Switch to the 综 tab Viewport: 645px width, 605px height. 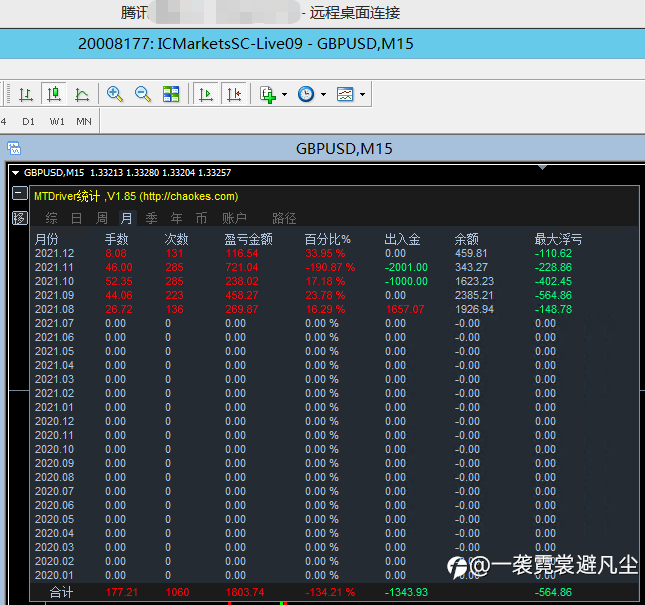coord(51,218)
